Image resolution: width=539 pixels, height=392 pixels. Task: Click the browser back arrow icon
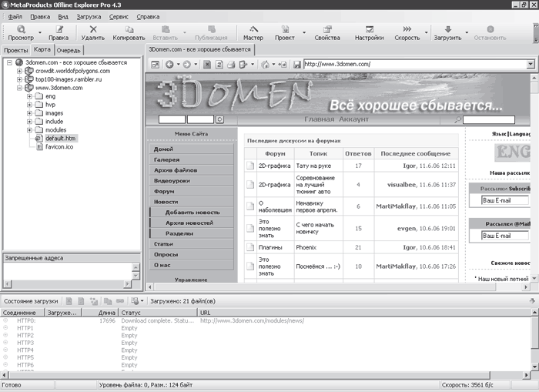click(169, 64)
